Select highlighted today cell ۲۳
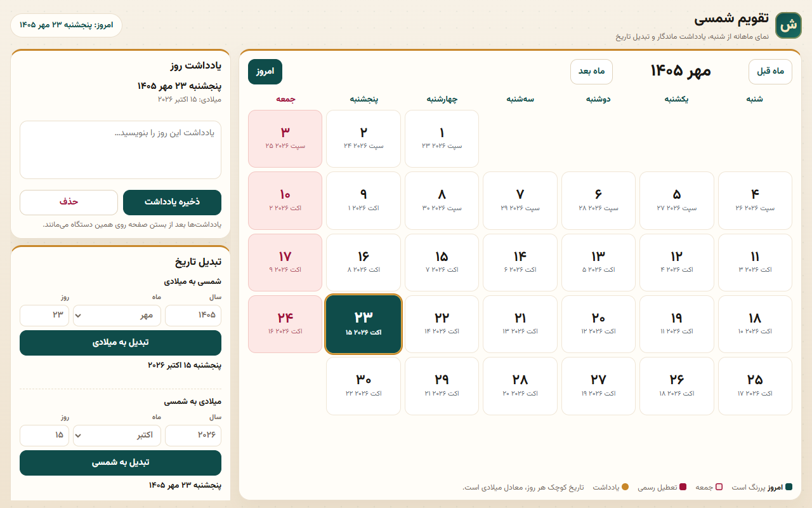This screenshot has width=812, height=508. click(363, 324)
